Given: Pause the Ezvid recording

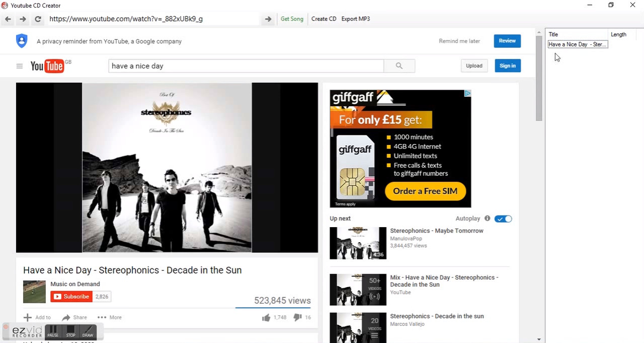Looking at the screenshot, I should tap(53, 331).
